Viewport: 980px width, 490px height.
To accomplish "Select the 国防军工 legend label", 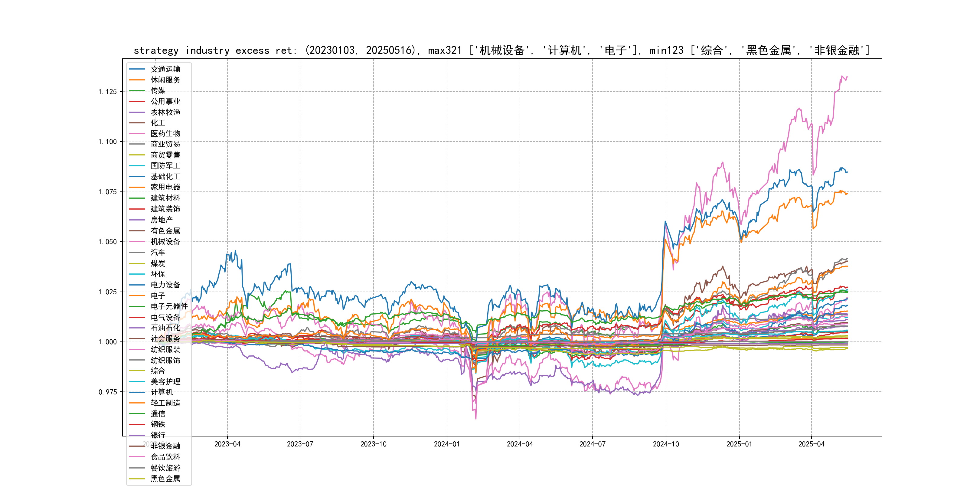I will click(x=165, y=166).
